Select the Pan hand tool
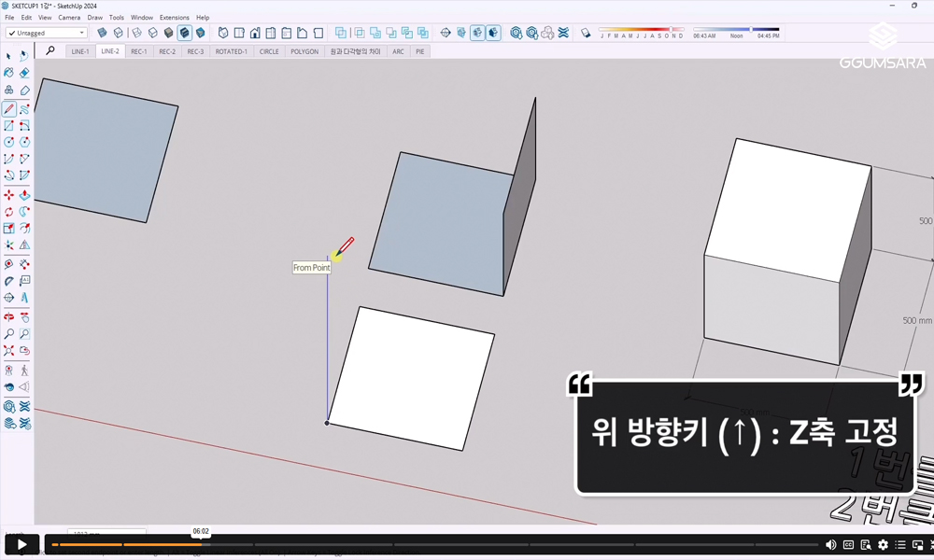 click(x=24, y=317)
